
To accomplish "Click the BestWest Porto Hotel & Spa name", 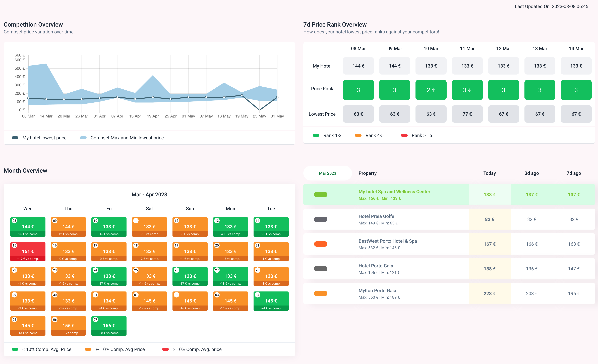I will coord(388,241).
